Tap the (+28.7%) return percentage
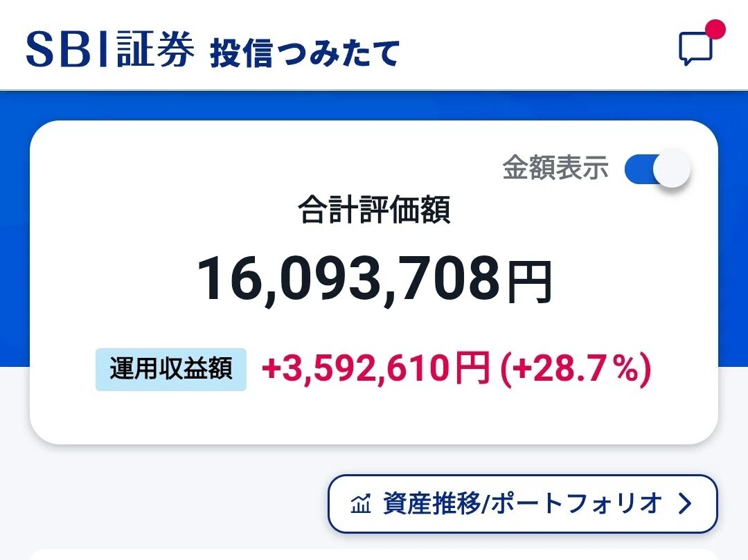 coord(576,370)
